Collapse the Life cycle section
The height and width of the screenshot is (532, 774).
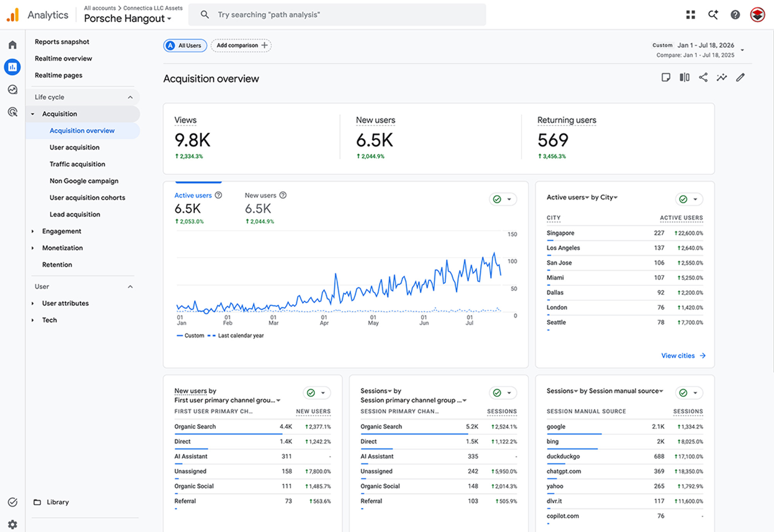130,97
